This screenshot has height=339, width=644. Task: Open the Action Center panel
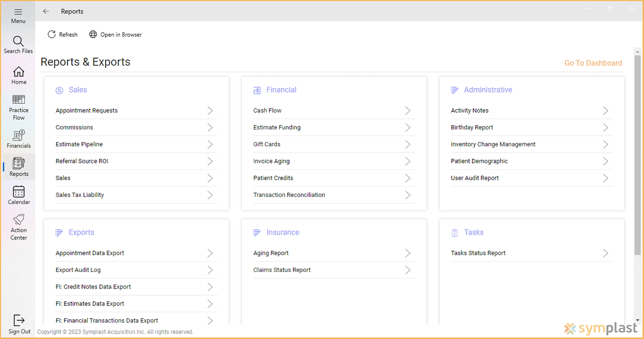click(x=18, y=226)
